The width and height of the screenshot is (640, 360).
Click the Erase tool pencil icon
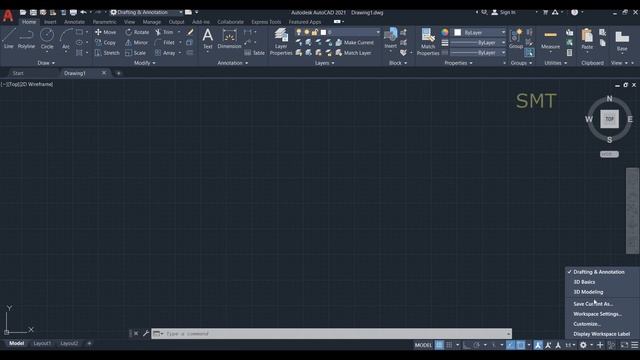coord(190,32)
